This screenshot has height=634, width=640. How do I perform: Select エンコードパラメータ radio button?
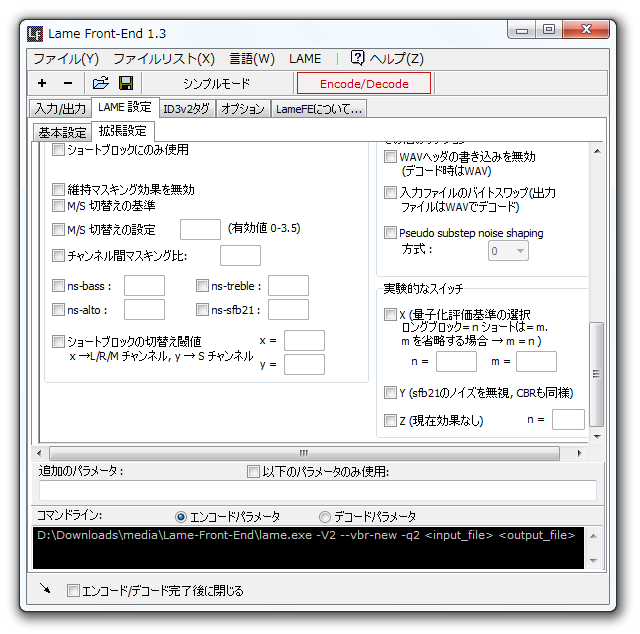181,517
